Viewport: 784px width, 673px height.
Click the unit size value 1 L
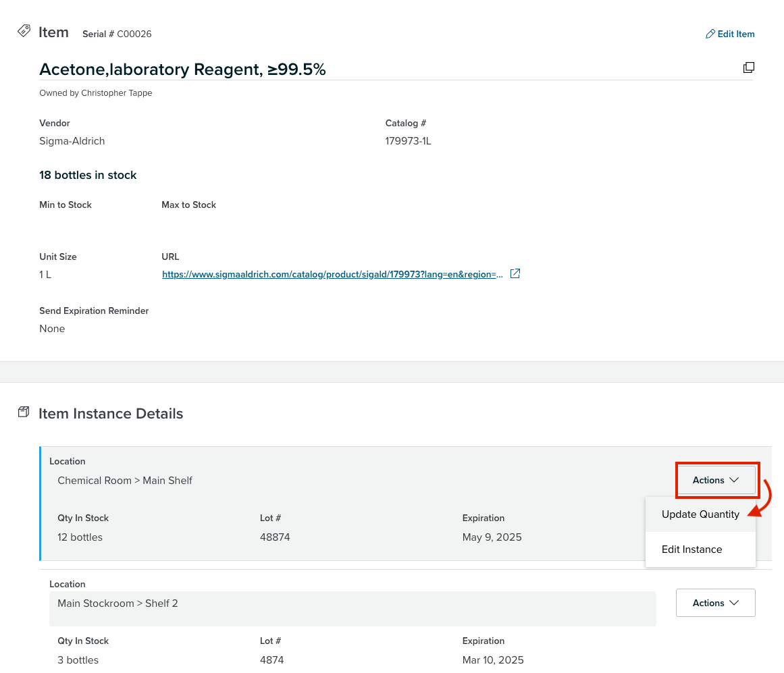pyautogui.click(x=45, y=275)
